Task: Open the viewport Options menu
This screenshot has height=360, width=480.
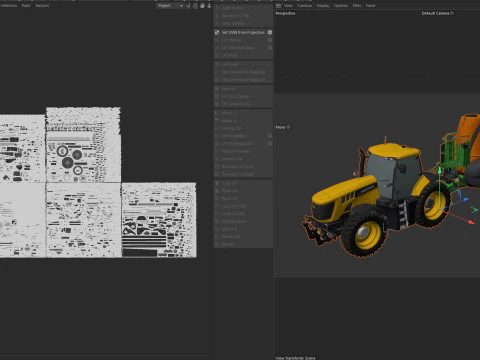Action: (x=341, y=6)
